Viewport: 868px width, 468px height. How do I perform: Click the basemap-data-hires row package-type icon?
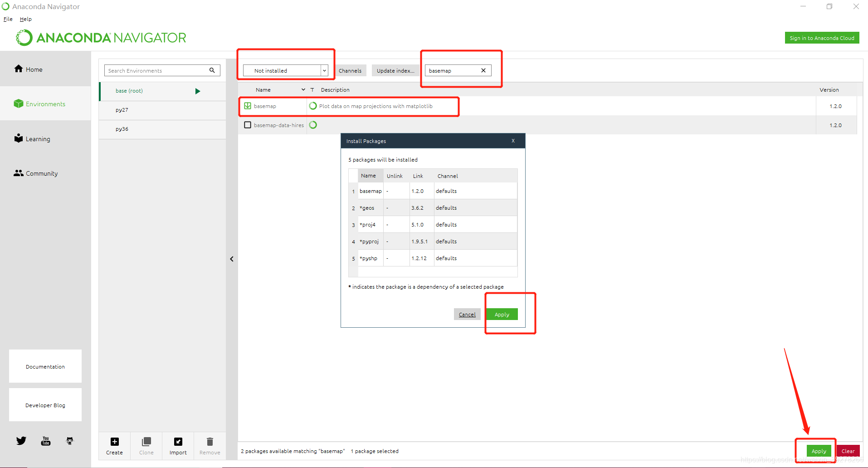(313, 125)
